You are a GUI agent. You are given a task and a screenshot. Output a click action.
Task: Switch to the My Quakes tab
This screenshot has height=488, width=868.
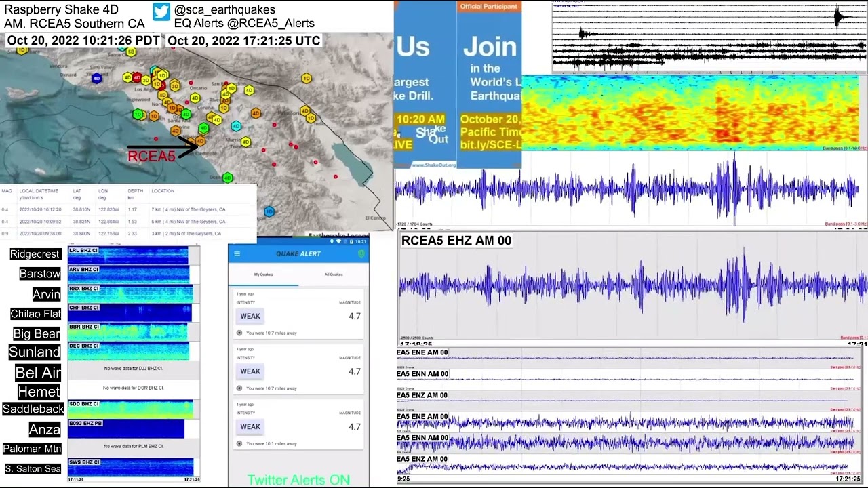click(x=263, y=274)
